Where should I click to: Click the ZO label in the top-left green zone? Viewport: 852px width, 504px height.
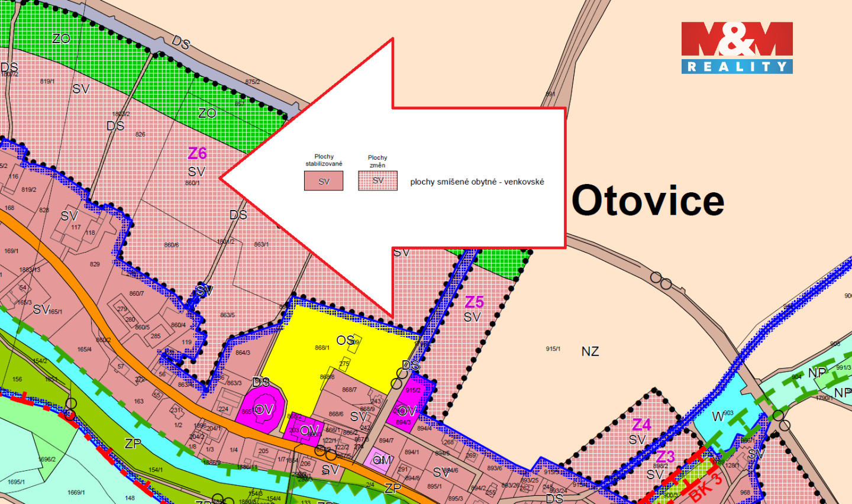tap(61, 39)
